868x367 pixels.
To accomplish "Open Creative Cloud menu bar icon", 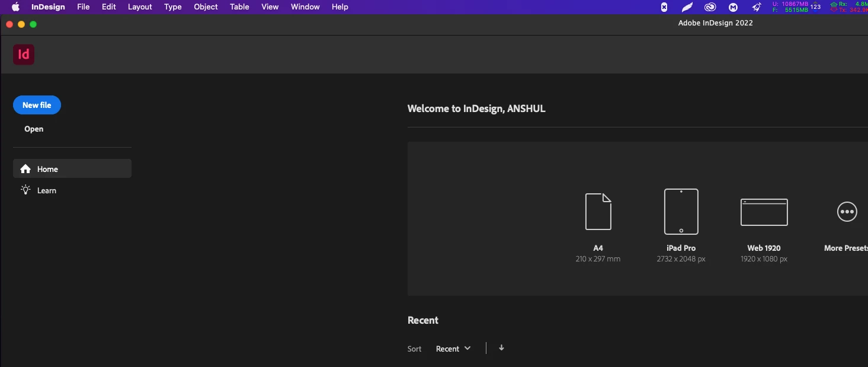I will pyautogui.click(x=710, y=7).
